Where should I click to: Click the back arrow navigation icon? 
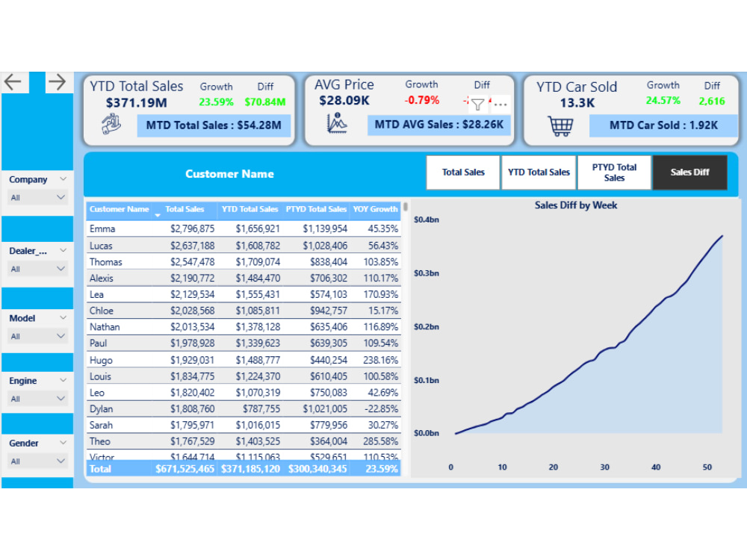pos(13,82)
